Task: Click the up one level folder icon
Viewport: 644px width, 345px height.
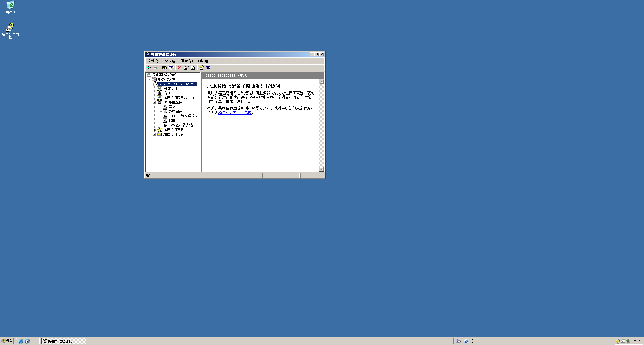Action: (164, 68)
